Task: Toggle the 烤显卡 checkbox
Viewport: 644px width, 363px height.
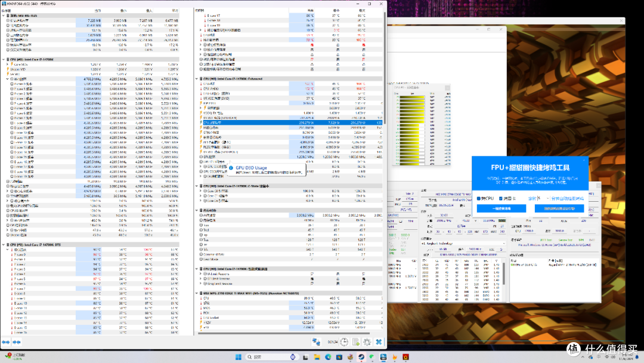Action: (x=501, y=199)
